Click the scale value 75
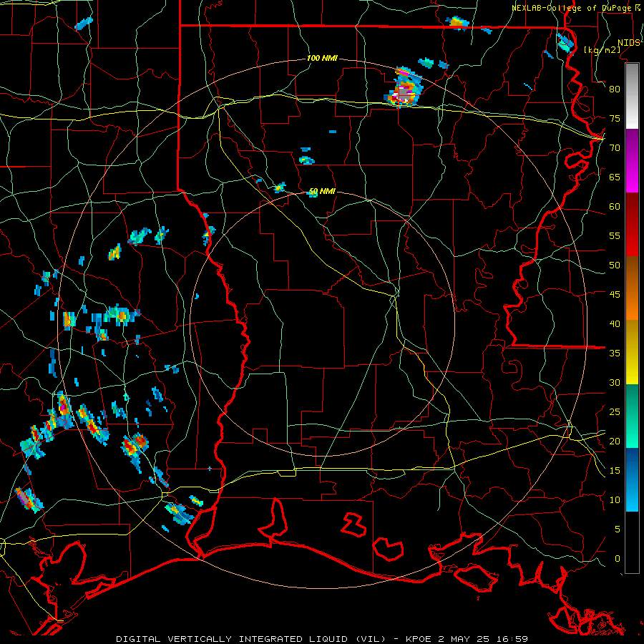The height and width of the screenshot is (644, 644). [615, 118]
